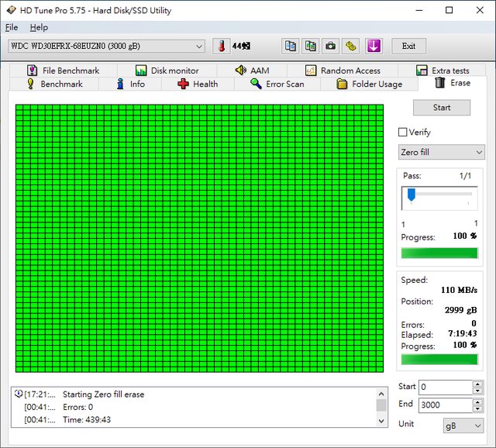Screen dimensions: 496x448
Task: Click the camera save screenshot icon
Action: (x=331, y=47)
